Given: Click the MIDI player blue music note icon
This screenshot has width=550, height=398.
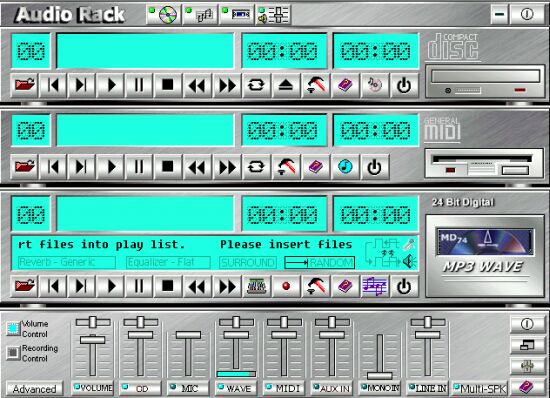Looking at the screenshot, I should click(x=345, y=167).
